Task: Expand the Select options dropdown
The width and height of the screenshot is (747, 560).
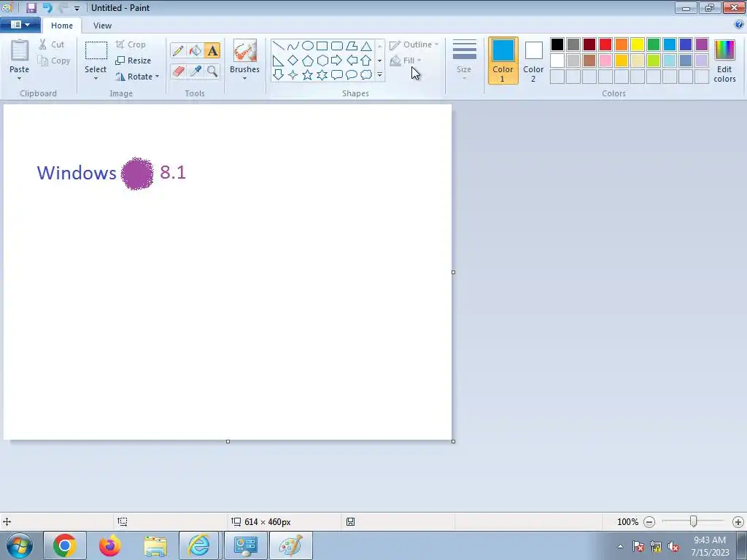Action: [96, 79]
